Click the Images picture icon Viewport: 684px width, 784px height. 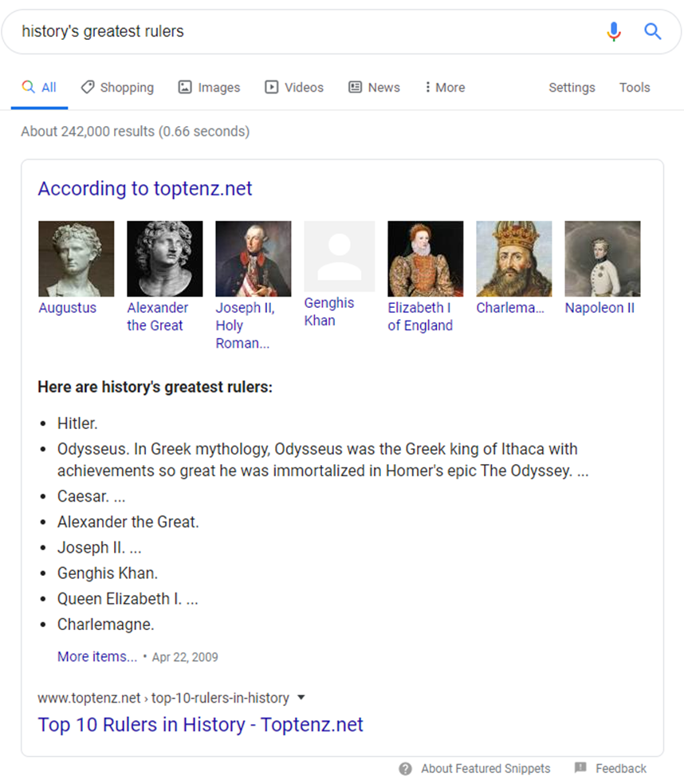185,87
